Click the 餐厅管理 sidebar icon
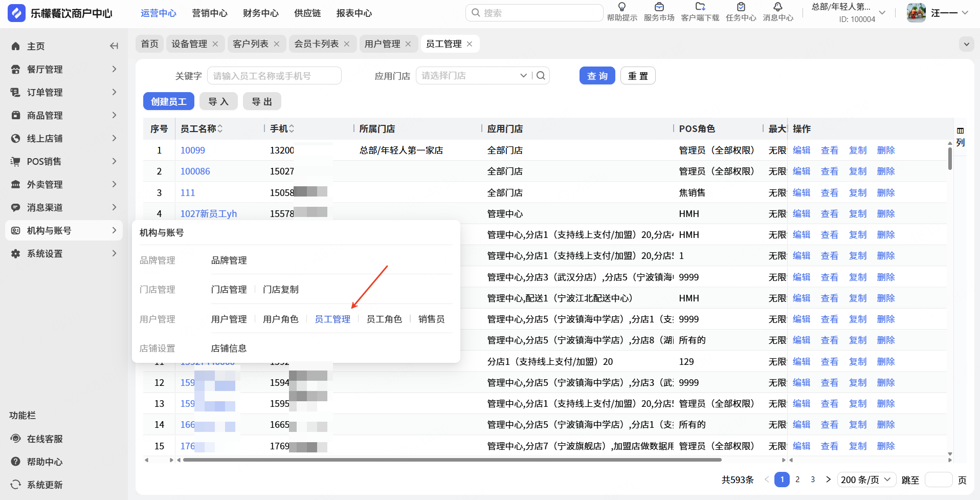 [16, 69]
